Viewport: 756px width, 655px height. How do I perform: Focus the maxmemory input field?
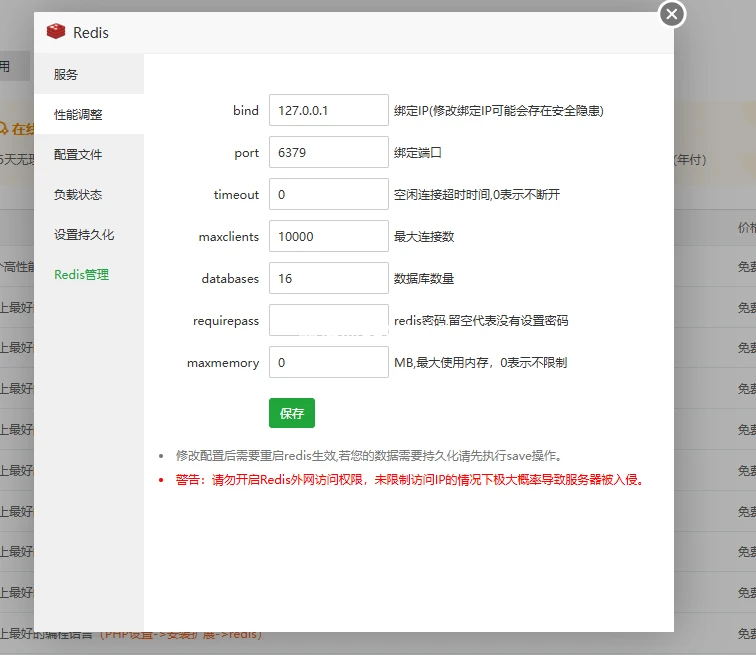tap(329, 362)
